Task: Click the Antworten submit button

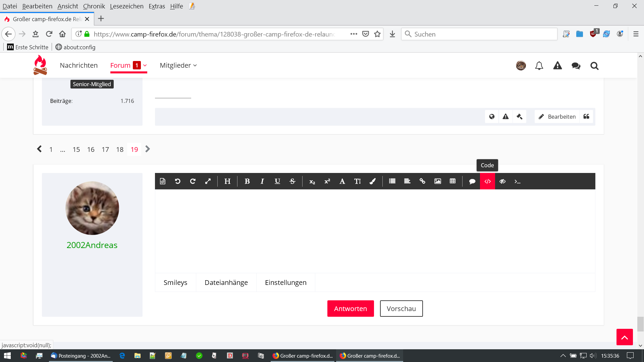Action: (350, 308)
